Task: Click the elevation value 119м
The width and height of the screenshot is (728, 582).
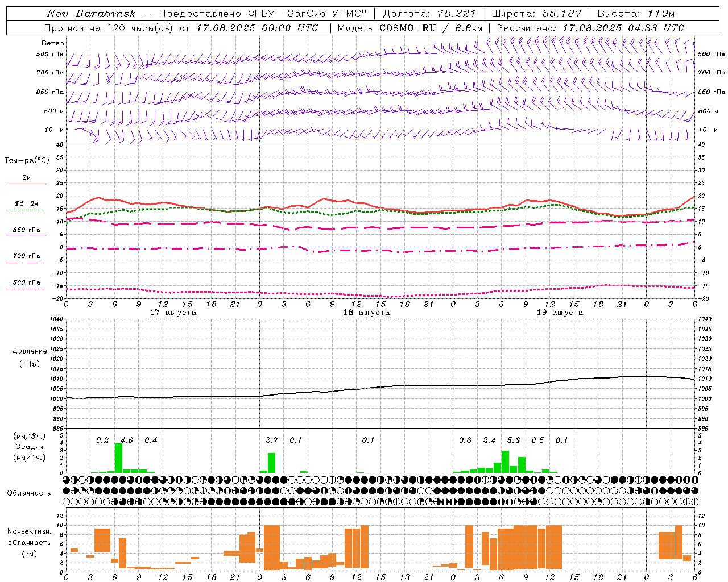Action: [661, 14]
